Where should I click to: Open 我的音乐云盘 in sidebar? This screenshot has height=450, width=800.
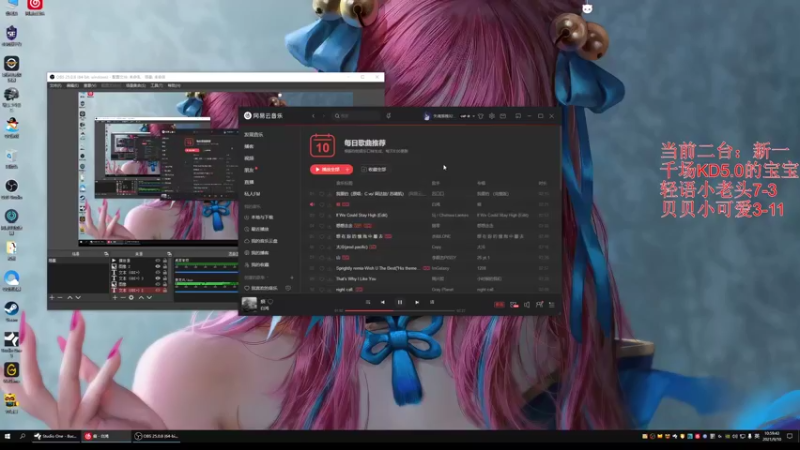(x=261, y=241)
